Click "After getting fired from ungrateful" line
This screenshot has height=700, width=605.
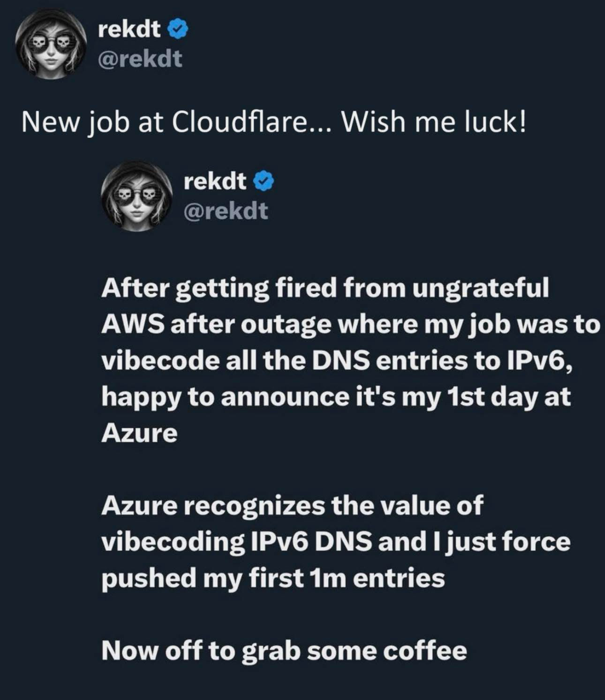click(x=325, y=288)
